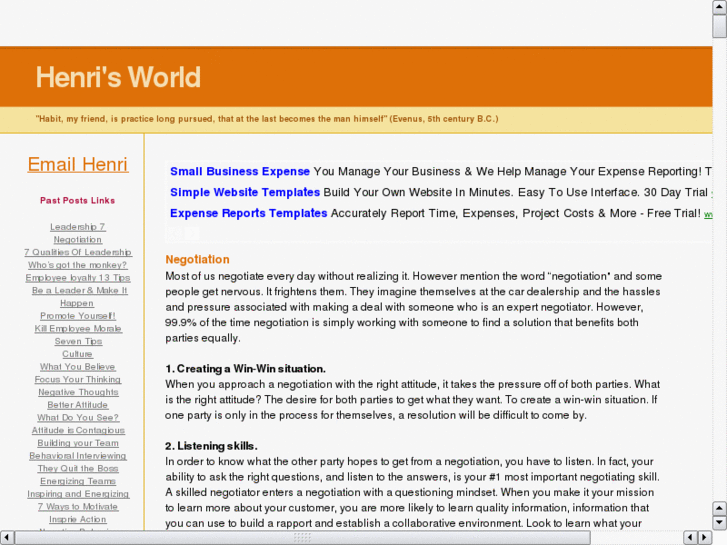This screenshot has width=727, height=545.
Task: Open the Leadership 7 past post
Action: [x=78, y=227]
